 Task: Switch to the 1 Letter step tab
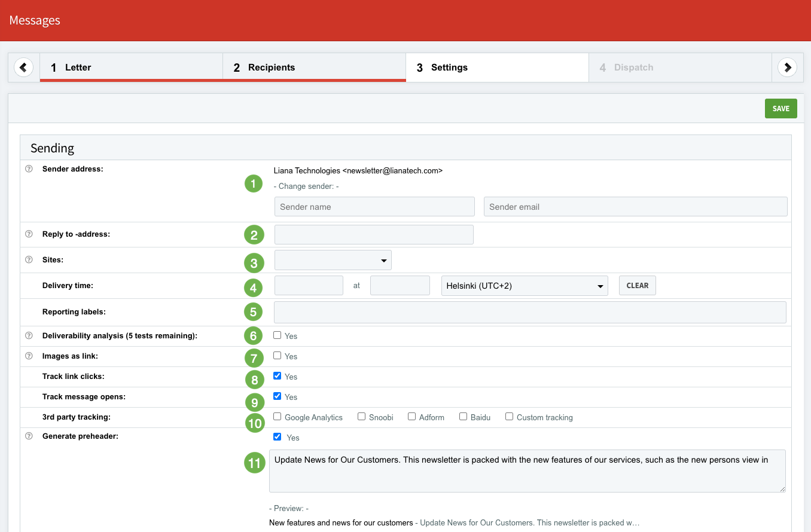(x=131, y=68)
